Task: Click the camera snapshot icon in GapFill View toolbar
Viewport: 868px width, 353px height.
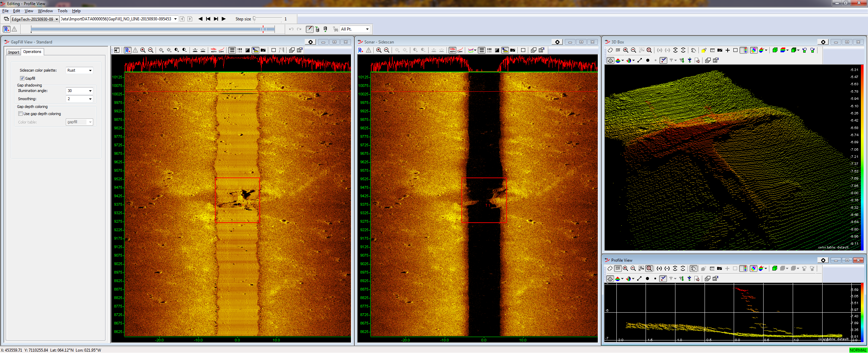Action: pyautogui.click(x=263, y=50)
